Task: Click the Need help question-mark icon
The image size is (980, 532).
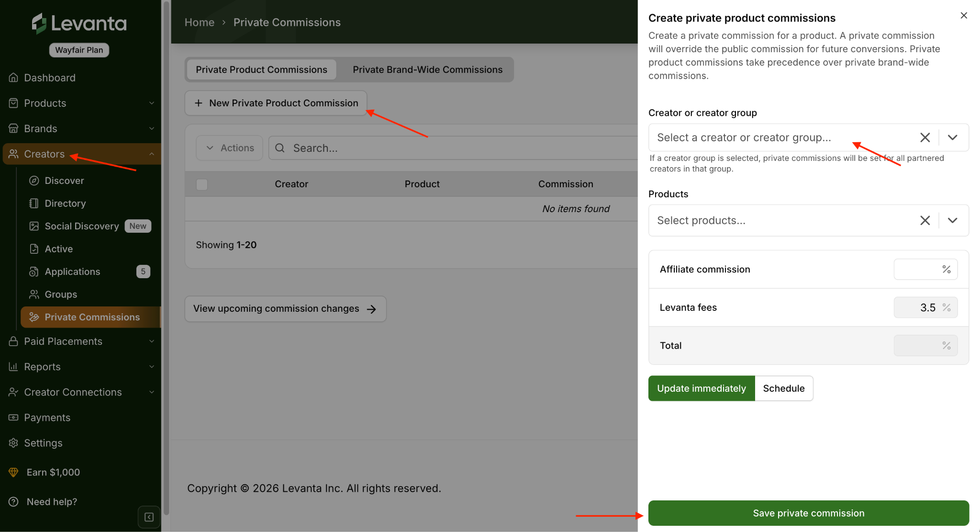Action: pos(13,502)
